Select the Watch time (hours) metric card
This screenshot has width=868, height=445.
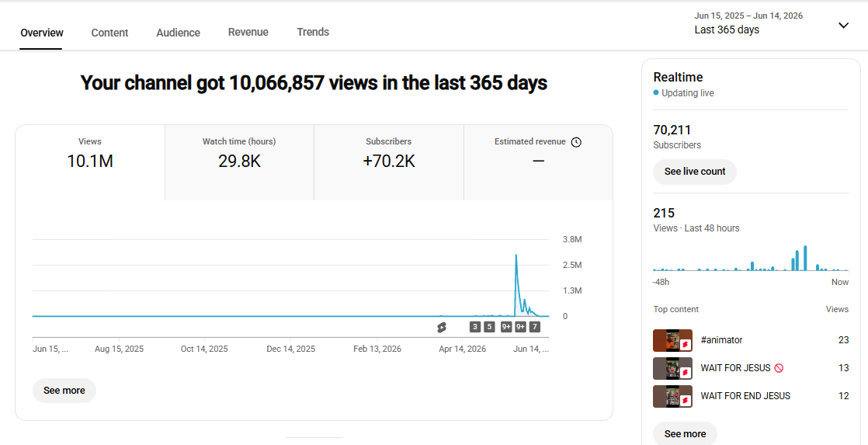coord(239,162)
